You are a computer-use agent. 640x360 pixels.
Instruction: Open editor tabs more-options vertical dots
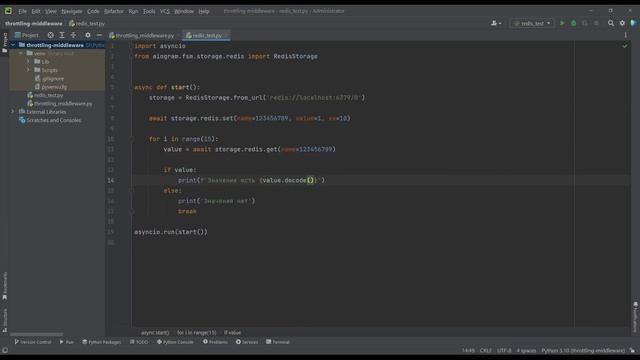click(x=625, y=36)
